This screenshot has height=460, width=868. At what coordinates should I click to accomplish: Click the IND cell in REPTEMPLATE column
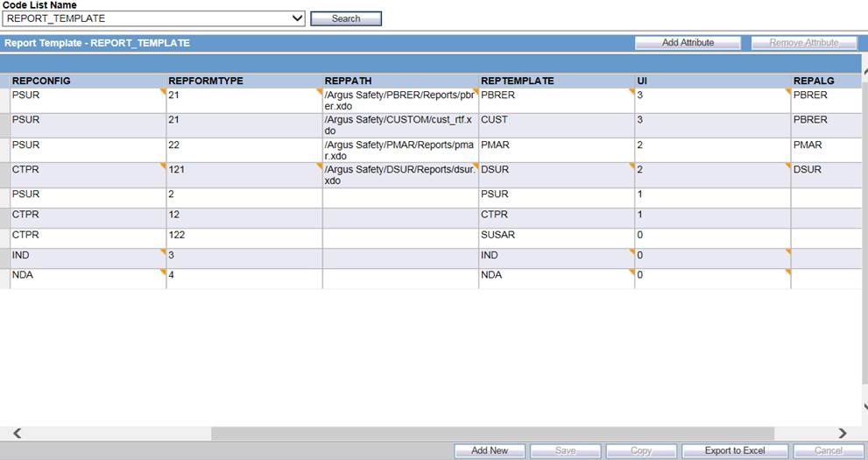557,258
